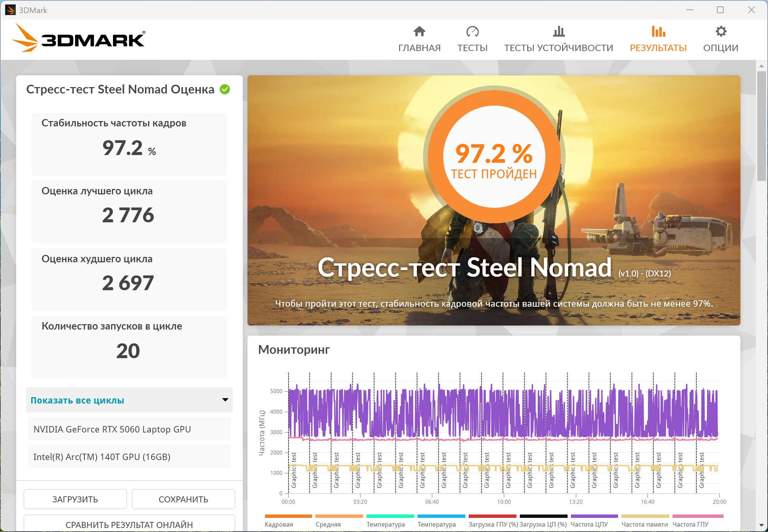Select NVIDIA GeForce RTX 5060 Laptop GPU entry
Screen dimensions: 768x532
[x=129, y=429]
